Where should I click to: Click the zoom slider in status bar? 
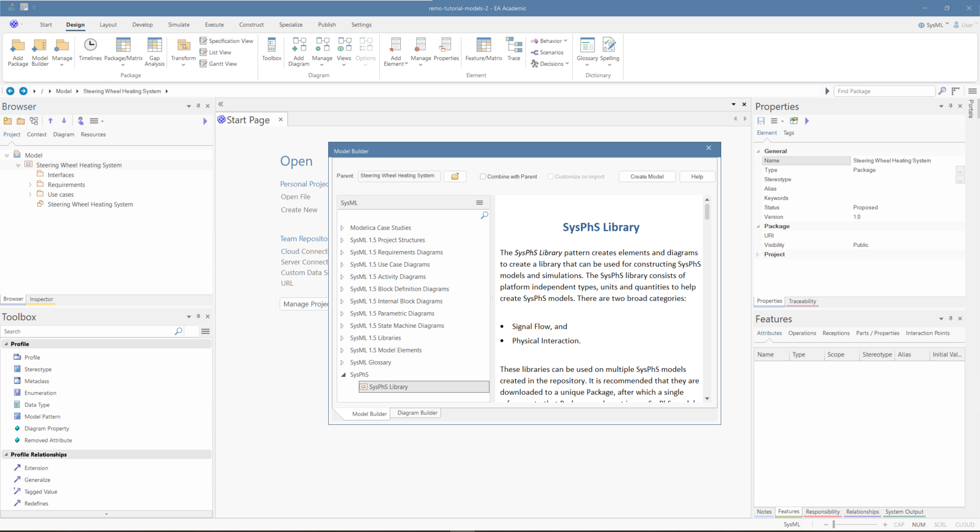834,524
